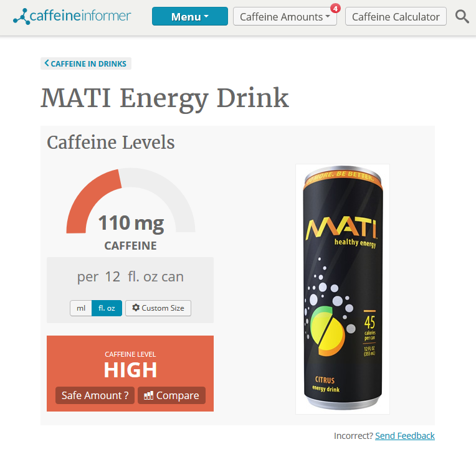The image size is (476, 452).
Task: Click the MATI can product image
Action: [343, 289]
